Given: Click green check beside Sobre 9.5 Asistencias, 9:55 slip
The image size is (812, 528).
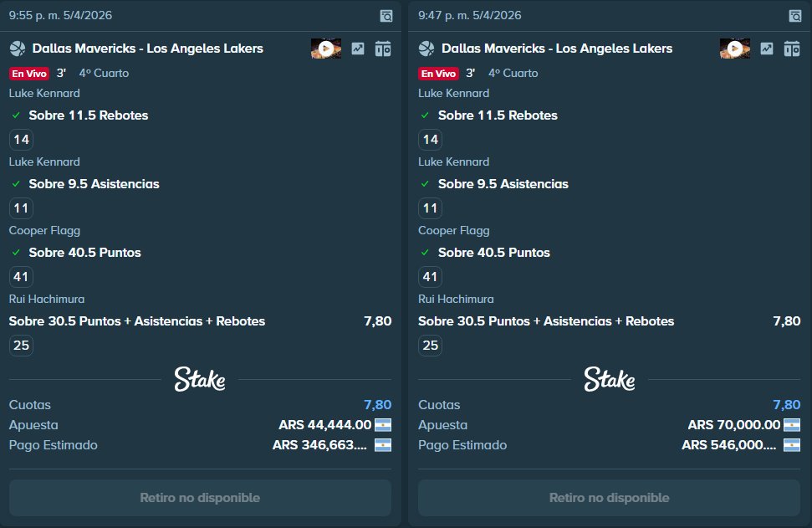Looking at the screenshot, I should (16, 184).
